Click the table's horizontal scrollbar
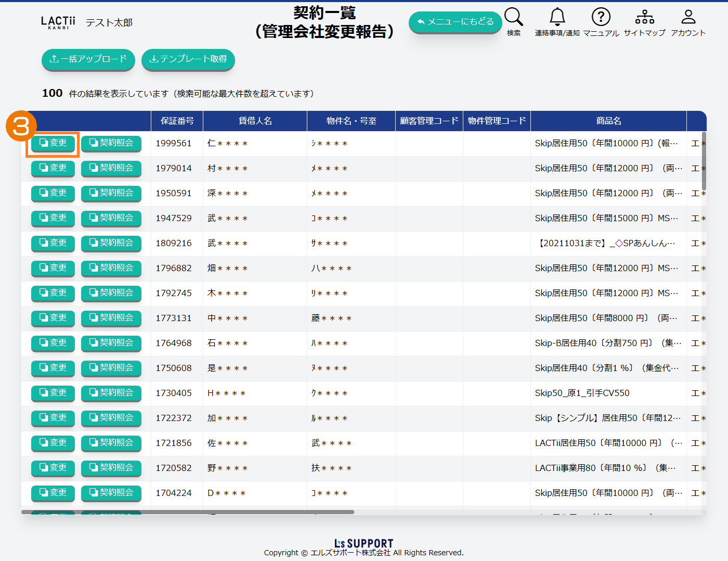This screenshot has width=728, height=561. point(187,512)
